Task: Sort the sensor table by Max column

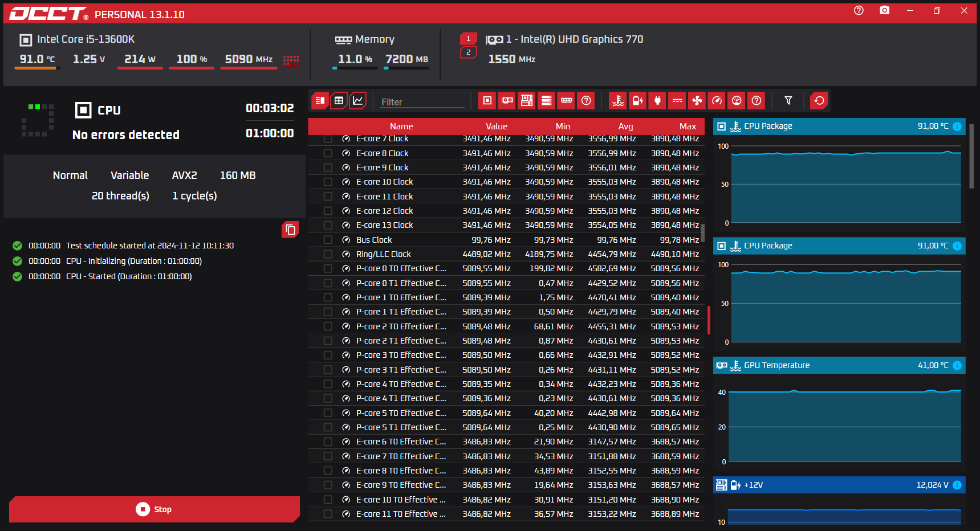Action: tap(688, 126)
